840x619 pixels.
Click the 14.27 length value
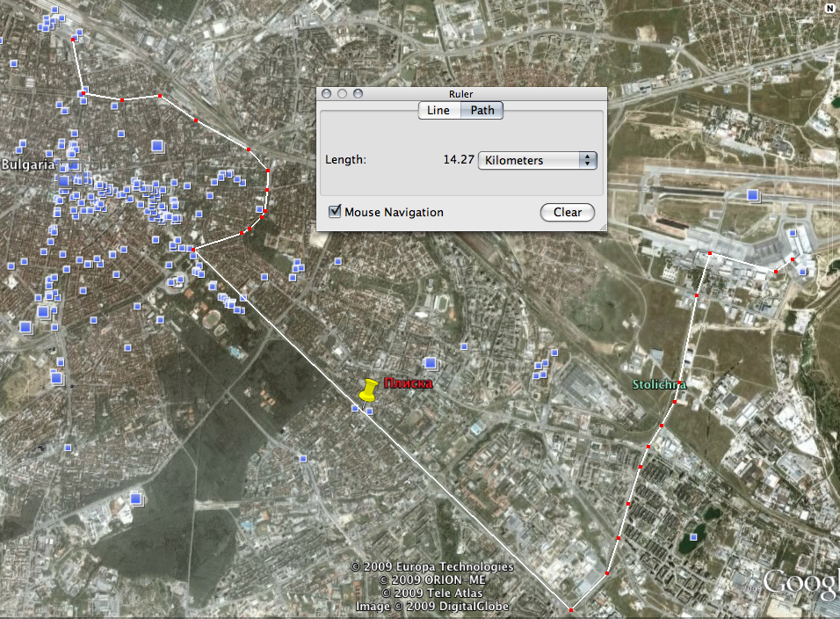click(x=459, y=160)
